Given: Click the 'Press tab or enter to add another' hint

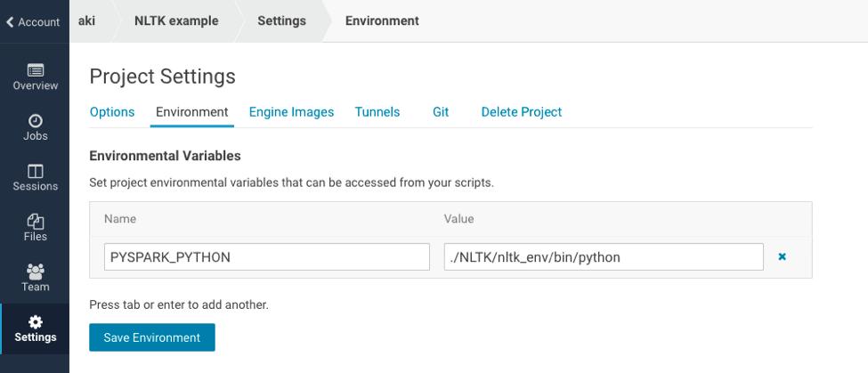Looking at the screenshot, I should (x=179, y=305).
